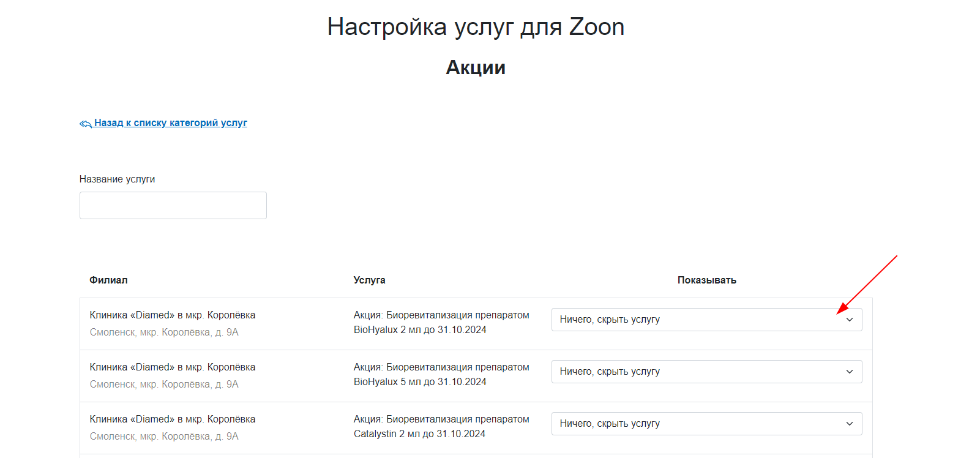The width and height of the screenshot is (980, 458).
Task: Click clinic address in BioHyalux 5 мл row
Action: pyautogui.click(x=164, y=385)
